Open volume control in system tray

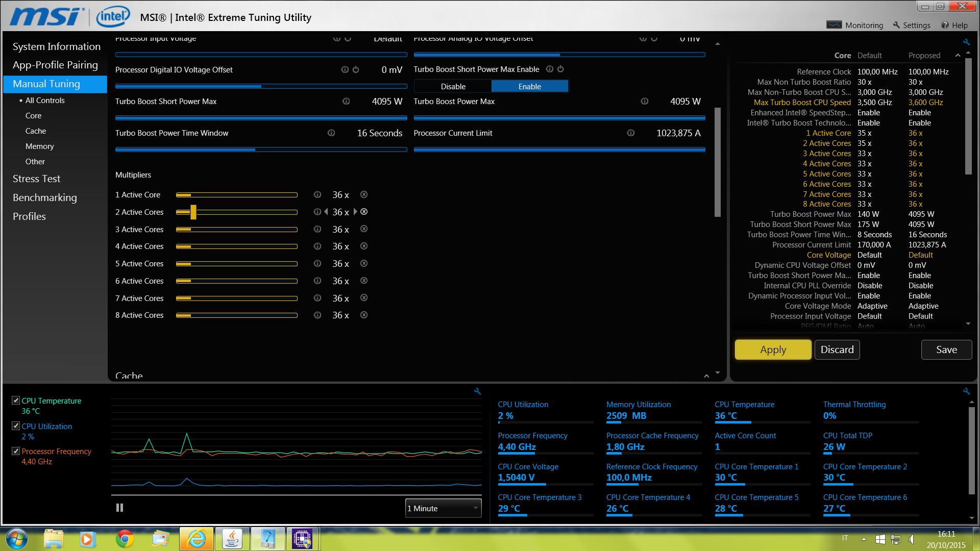912,539
